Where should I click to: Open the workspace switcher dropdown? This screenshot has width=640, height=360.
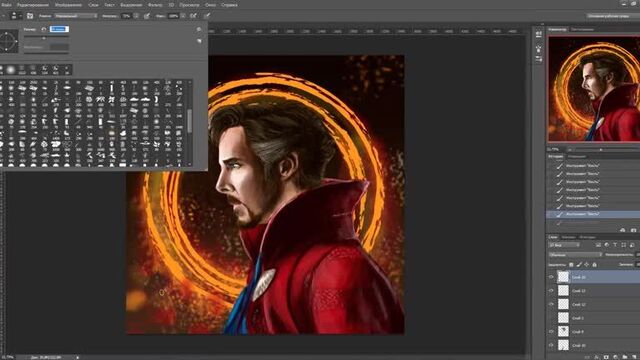613,16
